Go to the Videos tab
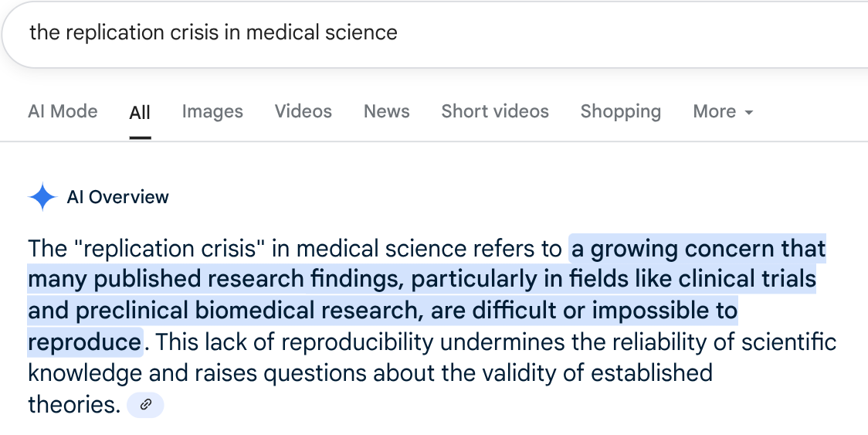Viewport: 868px width, 435px height. coord(303,111)
